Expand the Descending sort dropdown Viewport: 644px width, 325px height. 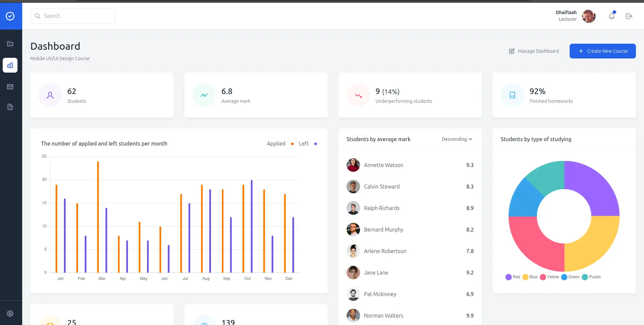click(457, 139)
